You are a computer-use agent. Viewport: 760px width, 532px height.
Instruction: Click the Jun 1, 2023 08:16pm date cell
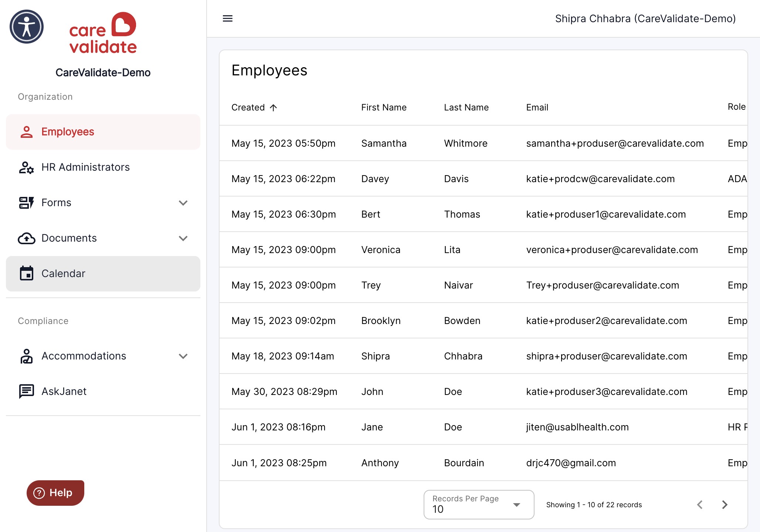pyautogui.click(x=278, y=427)
